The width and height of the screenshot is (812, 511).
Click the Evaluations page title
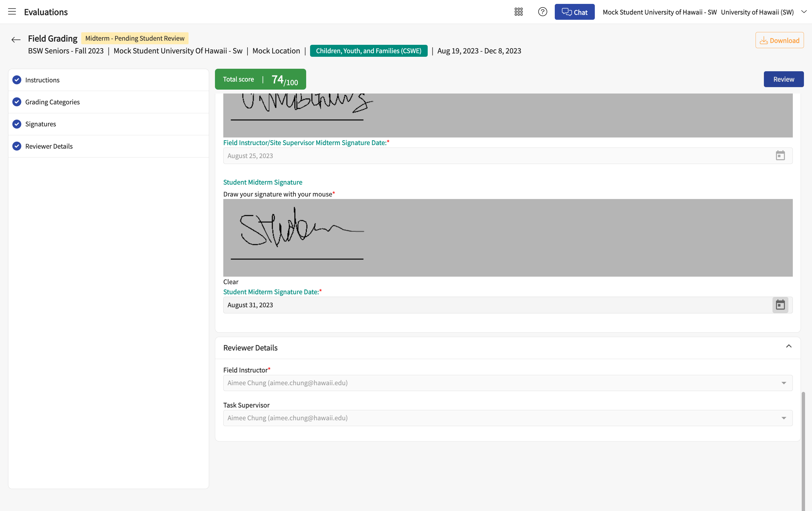coord(46,12)
